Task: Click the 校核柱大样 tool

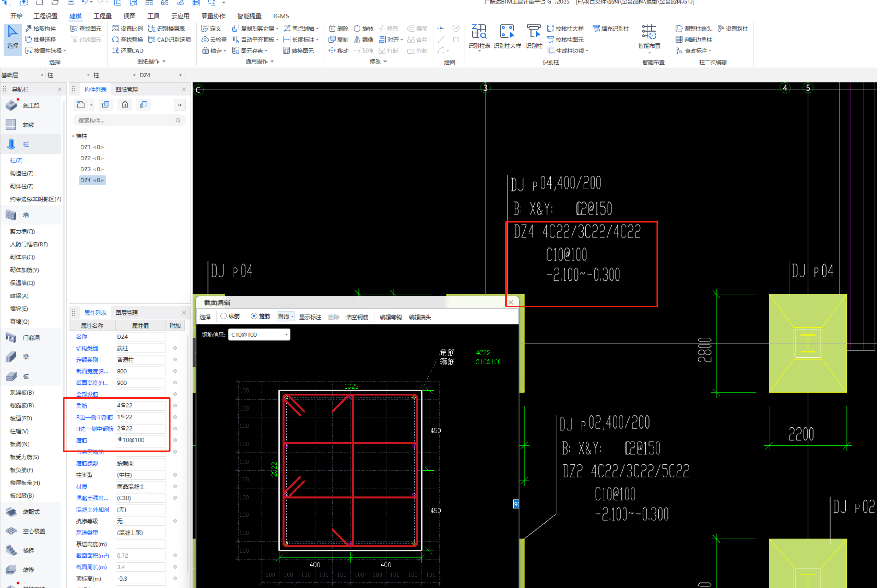Action: (565, 29)
